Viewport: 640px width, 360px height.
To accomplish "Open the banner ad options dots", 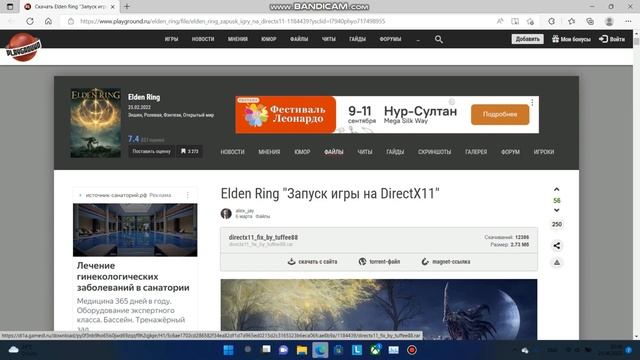I will (532, 102).
